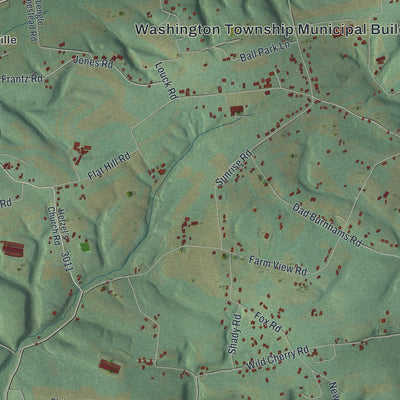Click the Louck Rd label

(166, 81)
